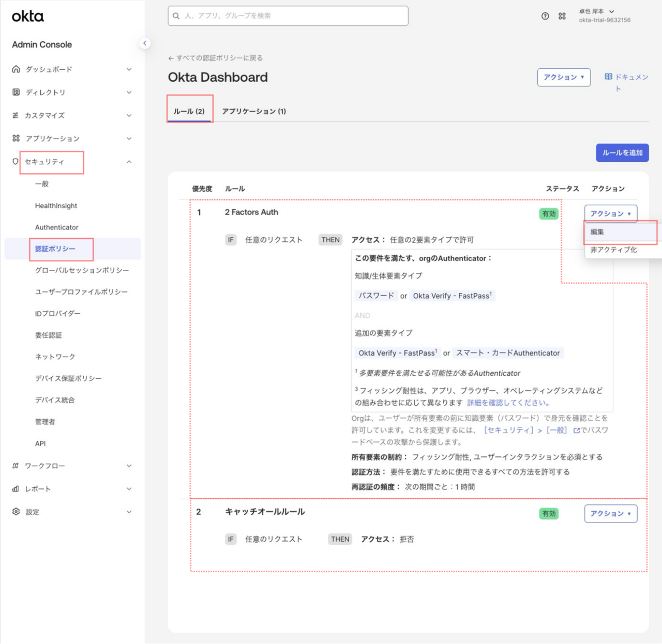Screen dimensions: 662x644
Task: Click the ルールを追加 button
Action: [x=622, y=153]
